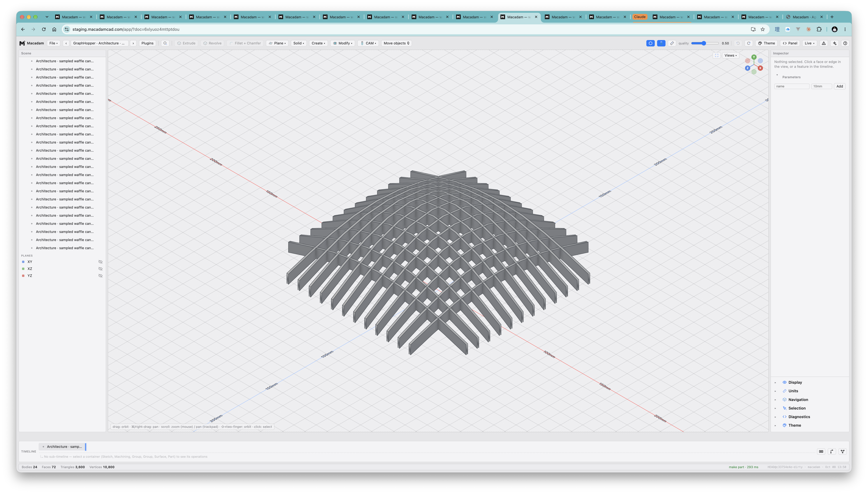This screenshot has height=494, width=868.
Task: Open the CAM menu
Action: (368, 43)
